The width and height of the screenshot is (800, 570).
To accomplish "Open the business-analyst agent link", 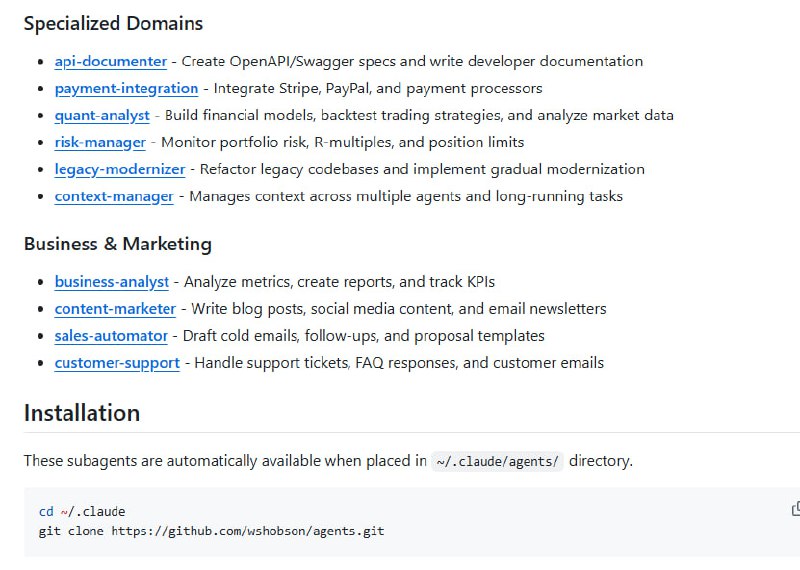I will (111, 282).
